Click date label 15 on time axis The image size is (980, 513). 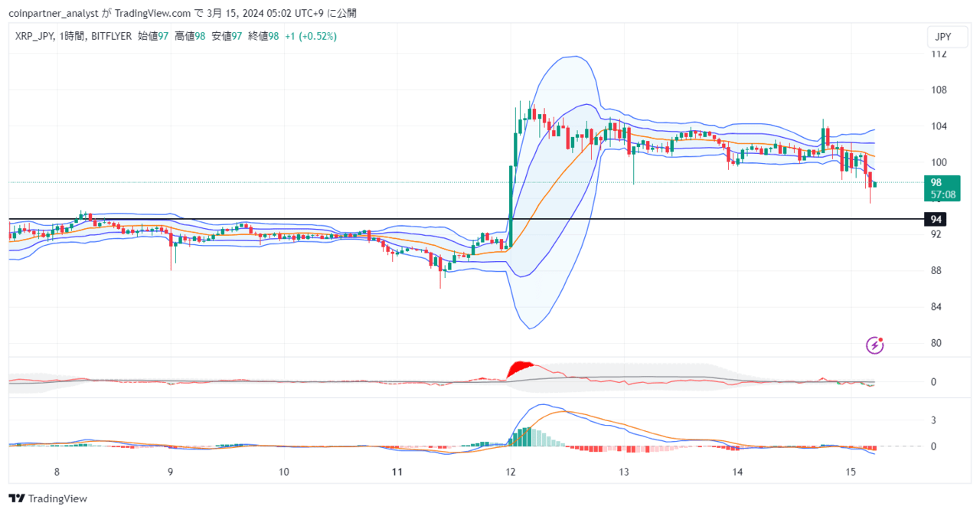pos(850,472)
